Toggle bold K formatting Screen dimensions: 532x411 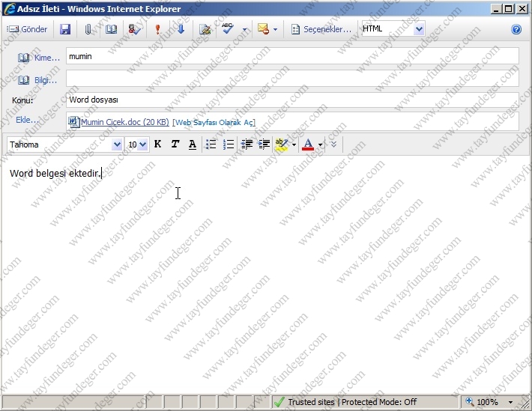pyautogui.click(x=157, y=144)
